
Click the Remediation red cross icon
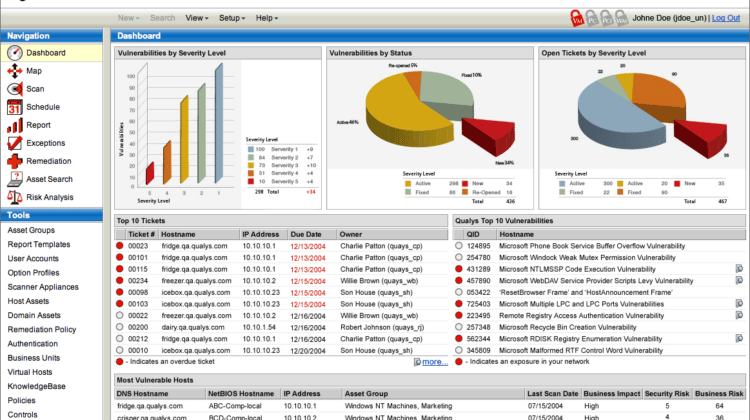click(15, 161)
